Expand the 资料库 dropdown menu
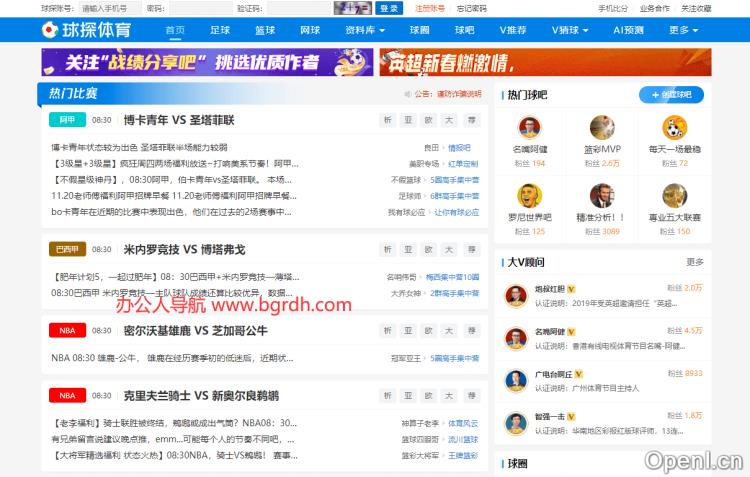The width and height of the screenshot is (750, 477). (x=365, y=30)
